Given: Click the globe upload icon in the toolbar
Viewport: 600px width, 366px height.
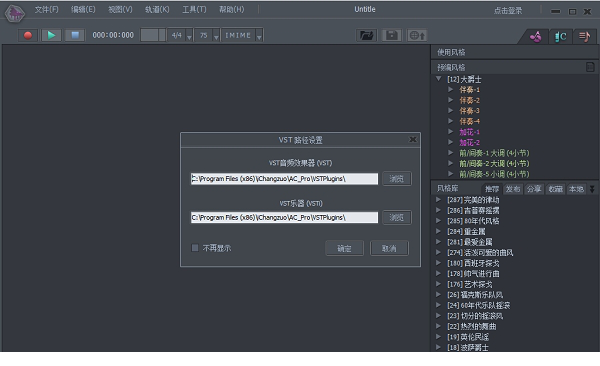Looking at the screenshot, I should 417,36.
